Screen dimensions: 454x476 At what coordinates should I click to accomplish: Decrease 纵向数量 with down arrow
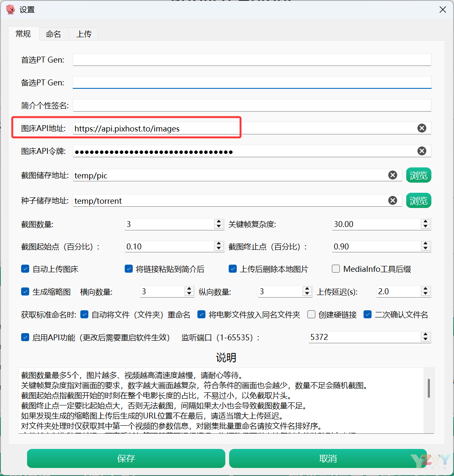tap(307, 293)
